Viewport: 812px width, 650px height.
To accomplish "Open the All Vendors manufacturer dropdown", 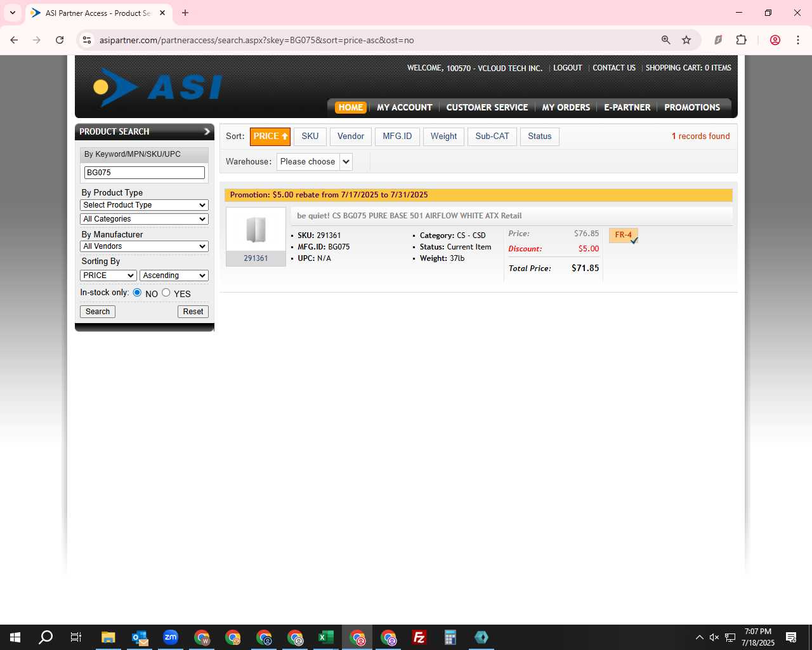I will click(x=145, y=246).
